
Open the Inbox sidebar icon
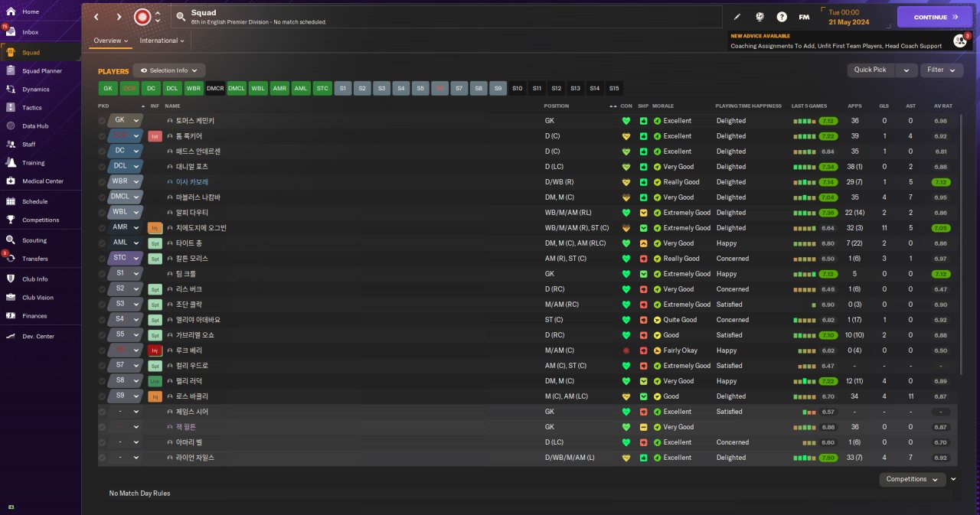11,32
